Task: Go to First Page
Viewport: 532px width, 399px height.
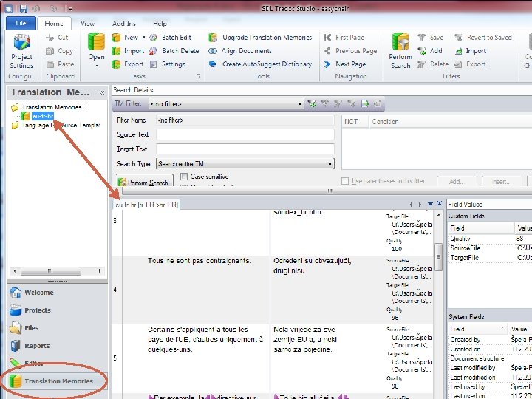Action: 344,38
